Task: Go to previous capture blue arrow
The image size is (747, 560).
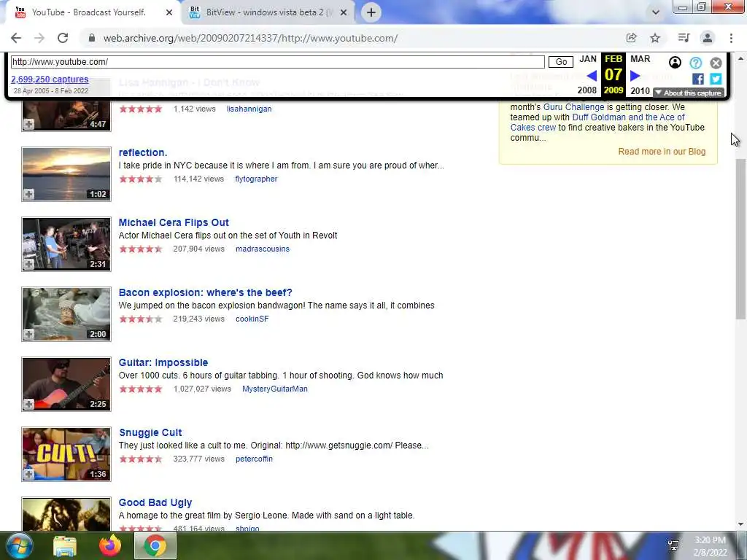Action: click(x=592, y=75)
